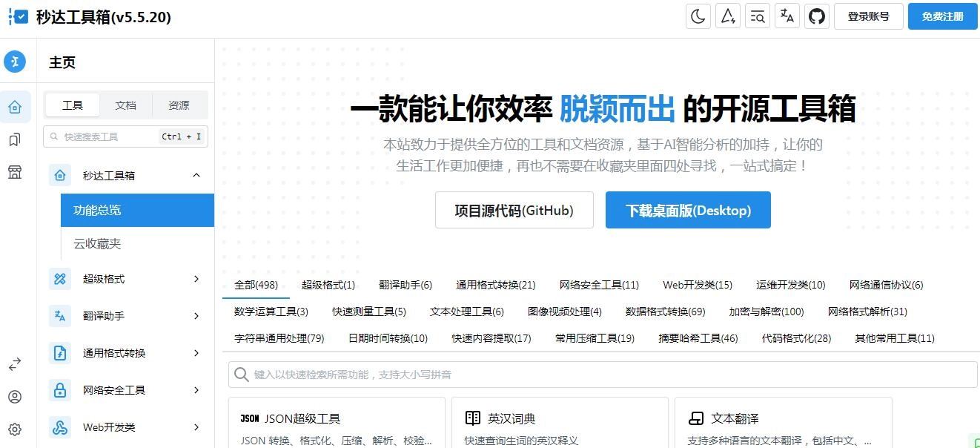Open the GitHub repository icon in the header
This screenshot has width=980, height=448.
click(816, 16)
